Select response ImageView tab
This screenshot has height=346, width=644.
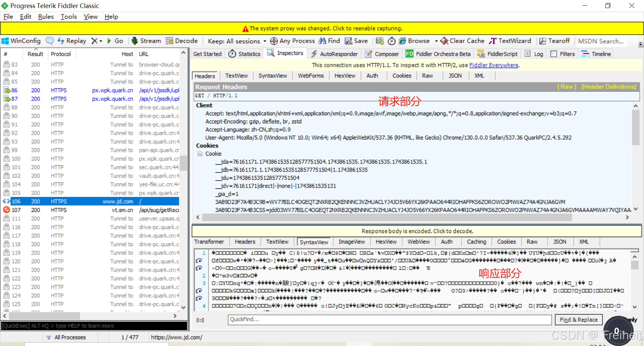coord(352,242)
